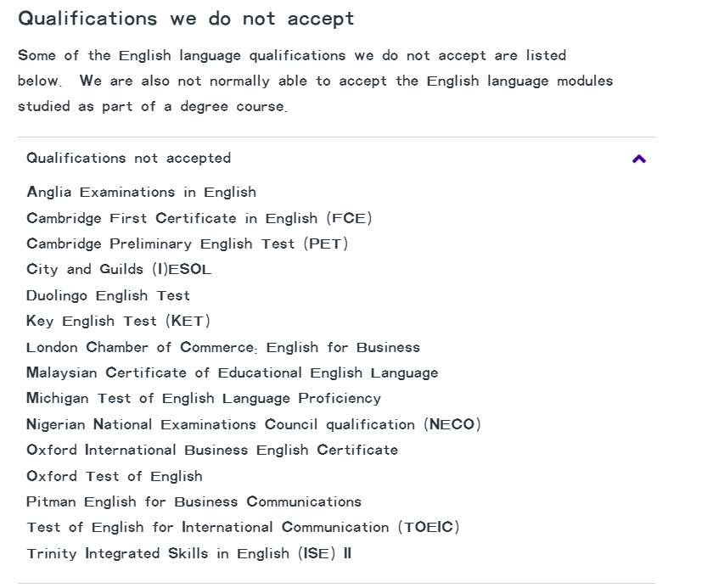Select "Key English Test (KET)" item

point(118,322)
